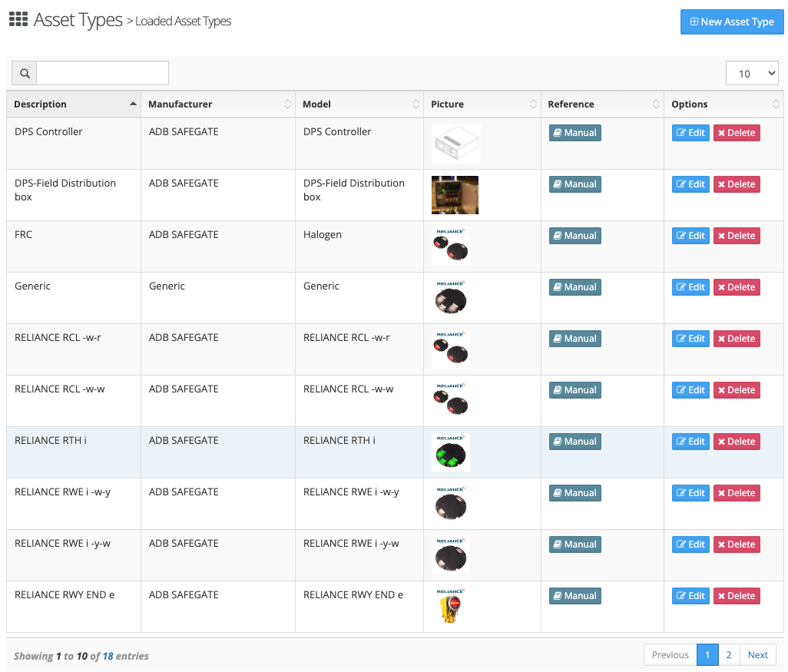The height and width of the screenshot is (672, 788).
Task: Click the RELIANCE RWY END e picture thumbnail
Action: click(451, 607)
